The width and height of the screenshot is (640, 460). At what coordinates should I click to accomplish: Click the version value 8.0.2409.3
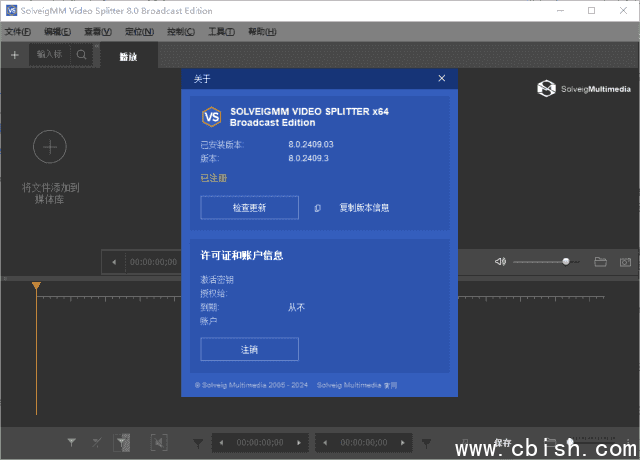point(309,158)
